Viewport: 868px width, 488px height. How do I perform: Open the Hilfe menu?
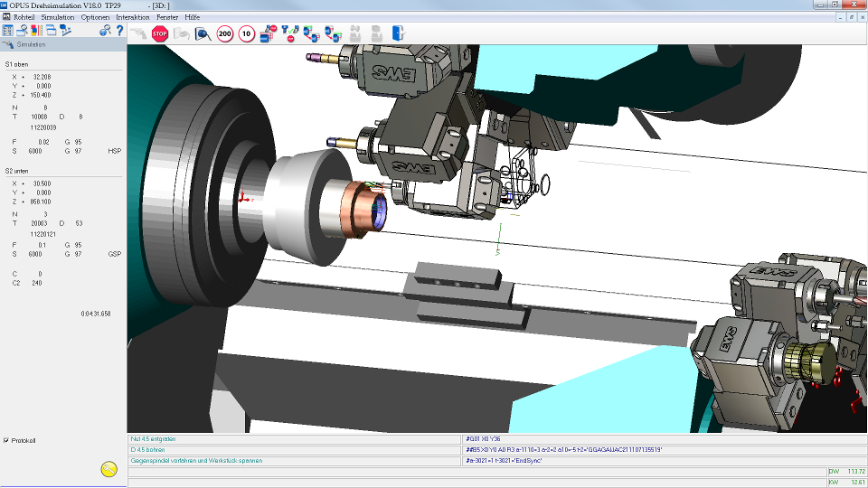192,17
